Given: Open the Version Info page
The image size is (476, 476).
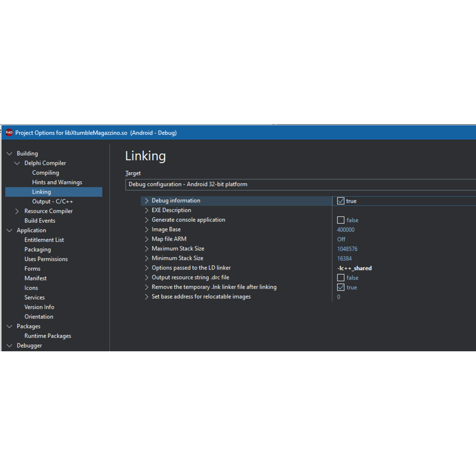Looking at the screenshot, I should pyautogui.click(x=40, y=307).
